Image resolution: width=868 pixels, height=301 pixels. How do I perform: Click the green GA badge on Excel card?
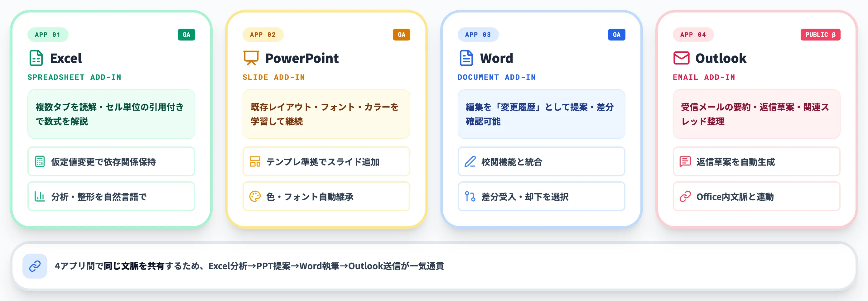tap(186, 35)
